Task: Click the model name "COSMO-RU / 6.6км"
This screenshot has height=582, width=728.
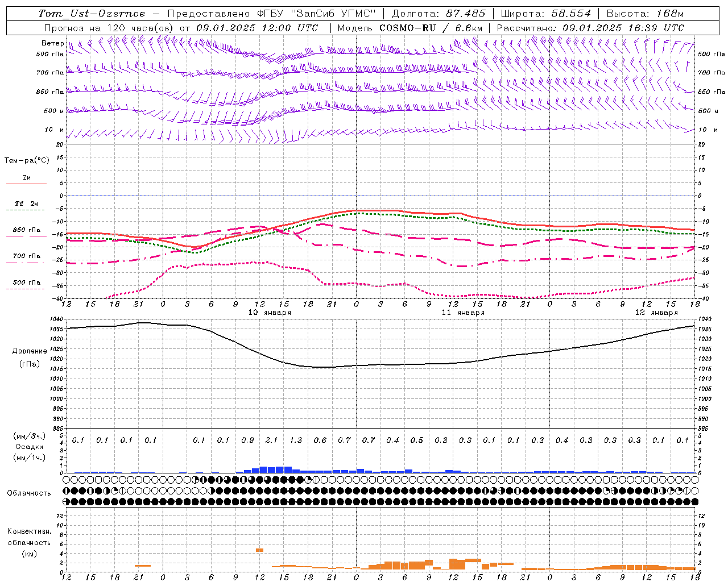Action: pyautogui.click(x=431, y=28)
